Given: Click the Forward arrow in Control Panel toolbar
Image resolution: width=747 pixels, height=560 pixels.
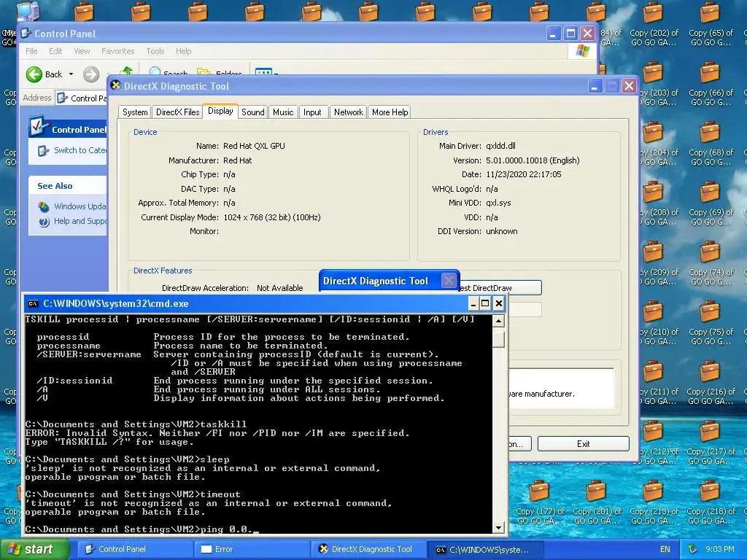Looking at the screenshot, I should pyautogui.click(x=91, y=74).
